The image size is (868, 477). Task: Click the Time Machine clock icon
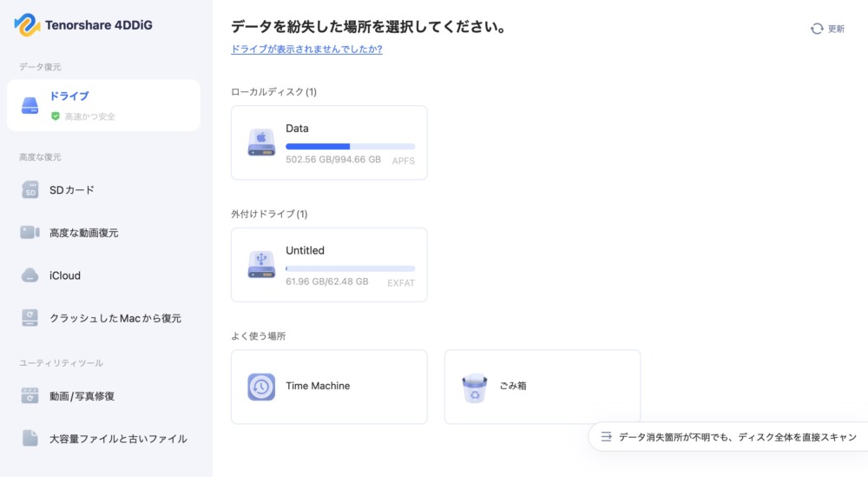tap(261, 387)
